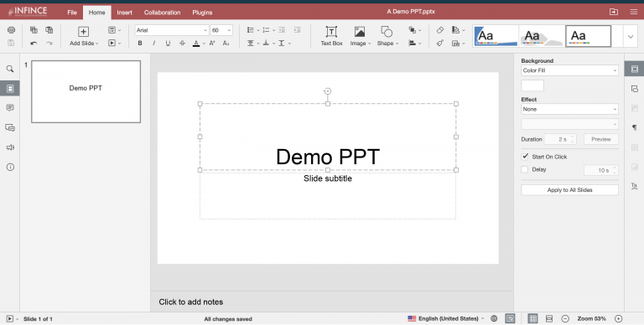Open Text Art settings icon in right sidebar
The width and height of the screenshot is (644, 325).
pyautogui.click(x=634, y=186)
